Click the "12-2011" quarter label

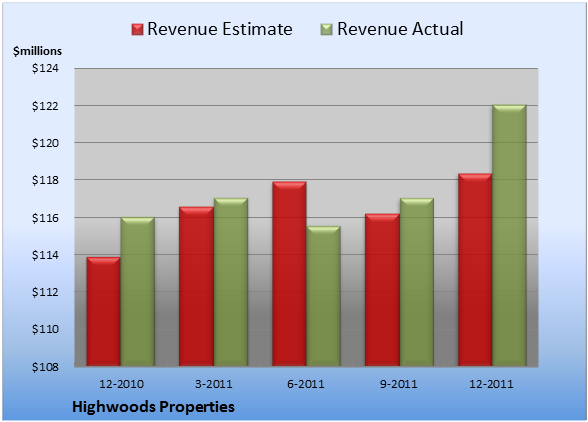point(491,384)
